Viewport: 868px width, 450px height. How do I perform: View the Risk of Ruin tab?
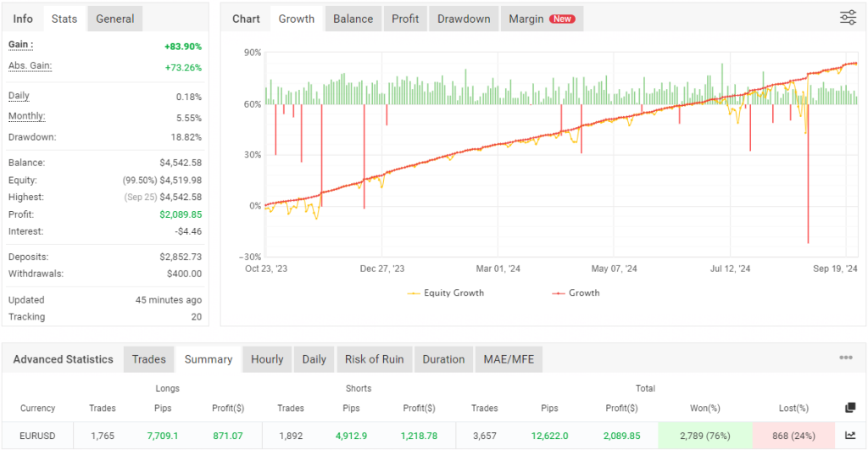(x=374, y=359)
